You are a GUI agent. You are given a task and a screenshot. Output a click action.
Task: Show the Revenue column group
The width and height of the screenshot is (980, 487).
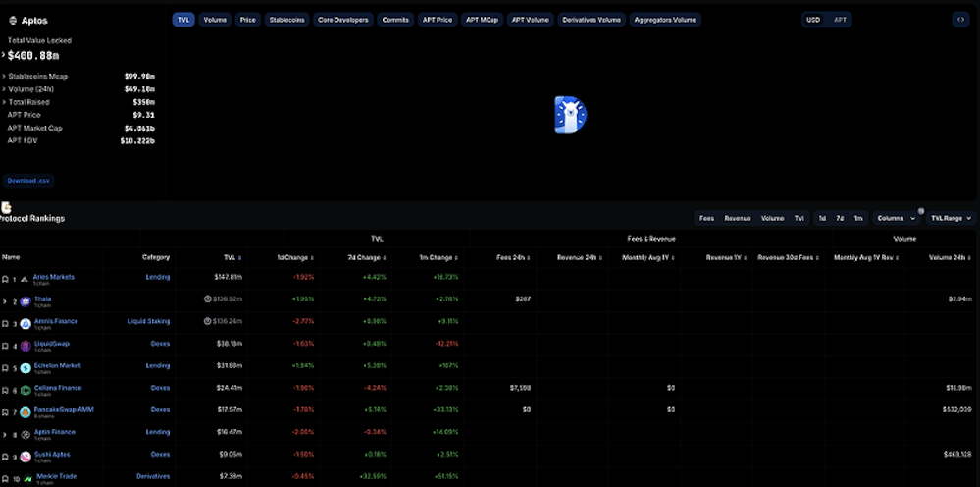737,218
